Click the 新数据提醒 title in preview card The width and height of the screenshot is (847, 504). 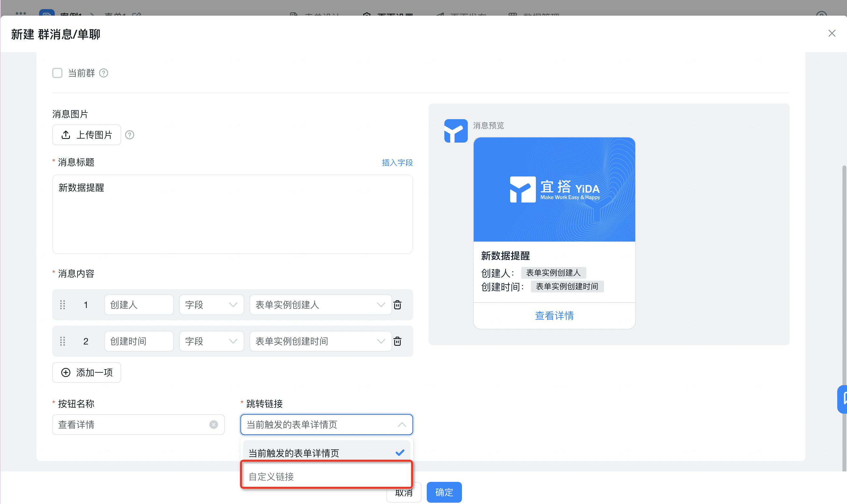[505, 256]
